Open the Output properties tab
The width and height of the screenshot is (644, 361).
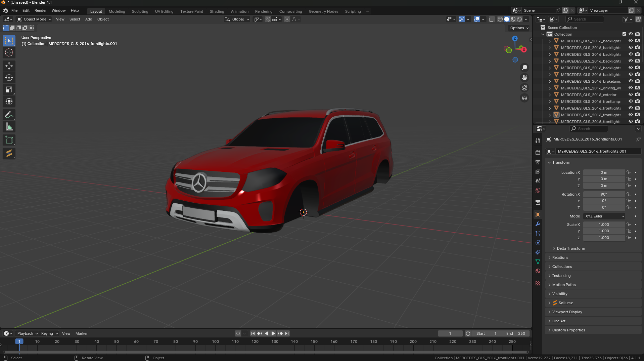538,162
